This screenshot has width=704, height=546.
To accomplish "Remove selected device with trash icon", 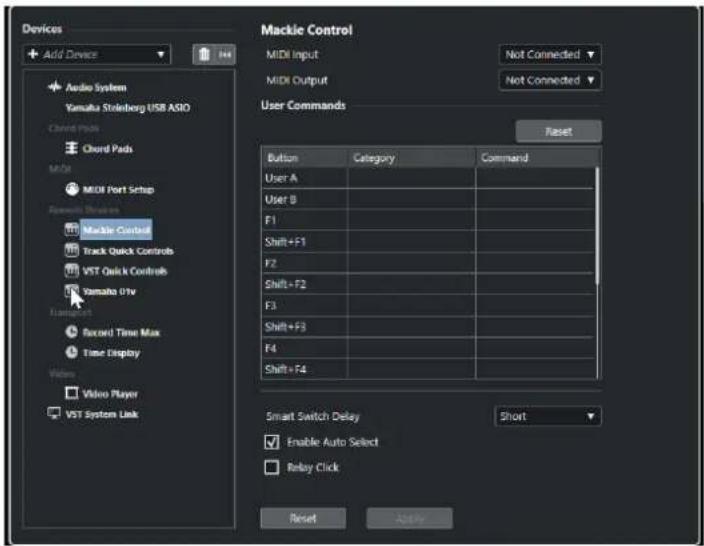I will (x=204, y=54).
